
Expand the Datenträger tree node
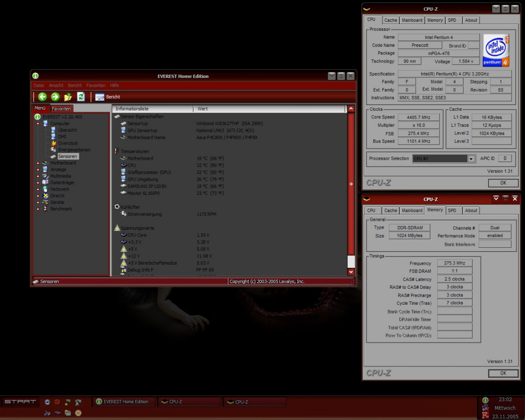click(38, 182)
